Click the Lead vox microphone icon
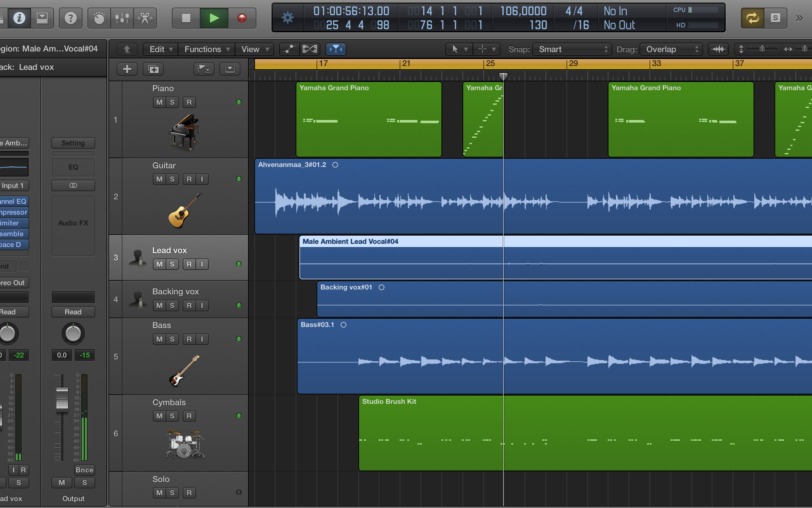The width and height of the screenshot is (812, 508). pyautogui.click(x=138, y=258)
